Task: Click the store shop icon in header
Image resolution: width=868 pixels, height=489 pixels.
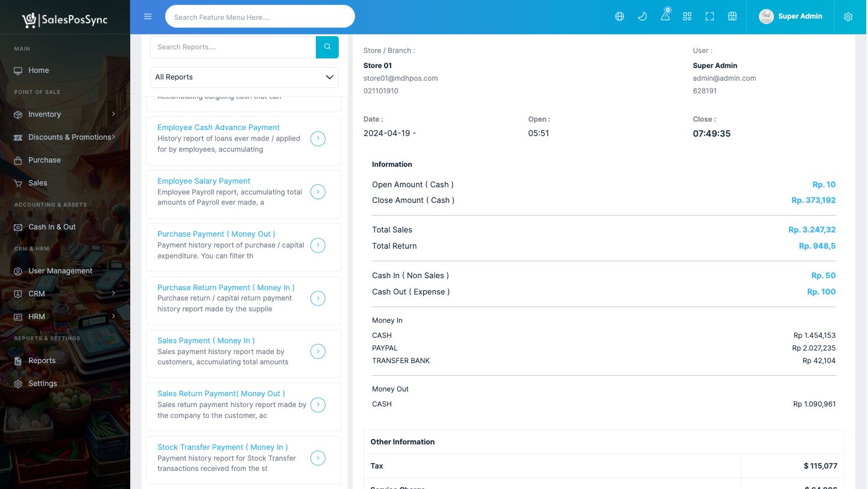Action: 732,17
